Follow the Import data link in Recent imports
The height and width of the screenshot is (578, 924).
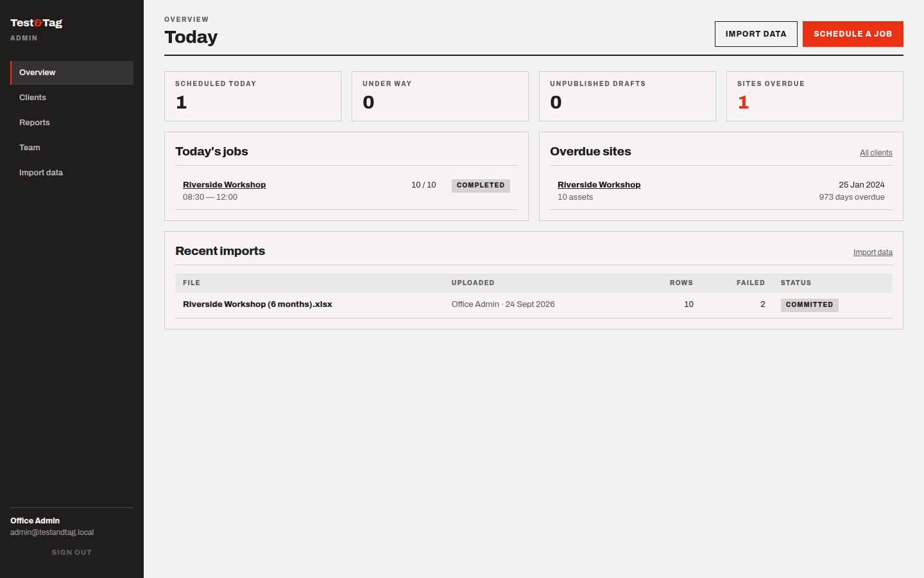pos(873,252)
